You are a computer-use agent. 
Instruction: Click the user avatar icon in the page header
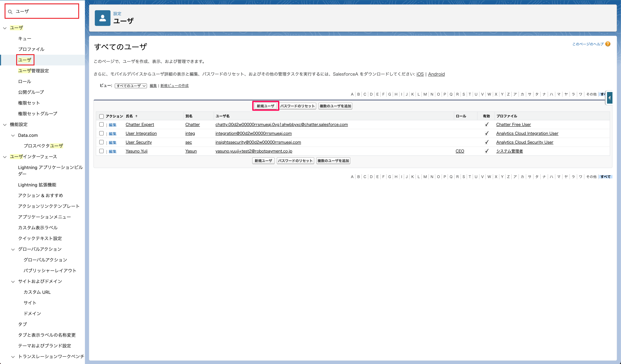102,18
